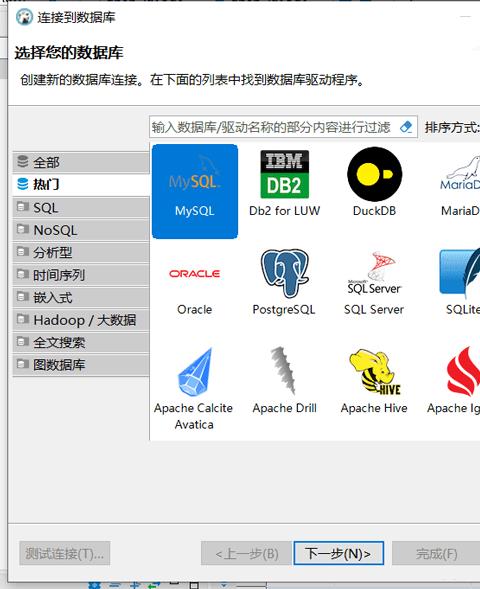Select the MySQL database driver

pos(195,191)
